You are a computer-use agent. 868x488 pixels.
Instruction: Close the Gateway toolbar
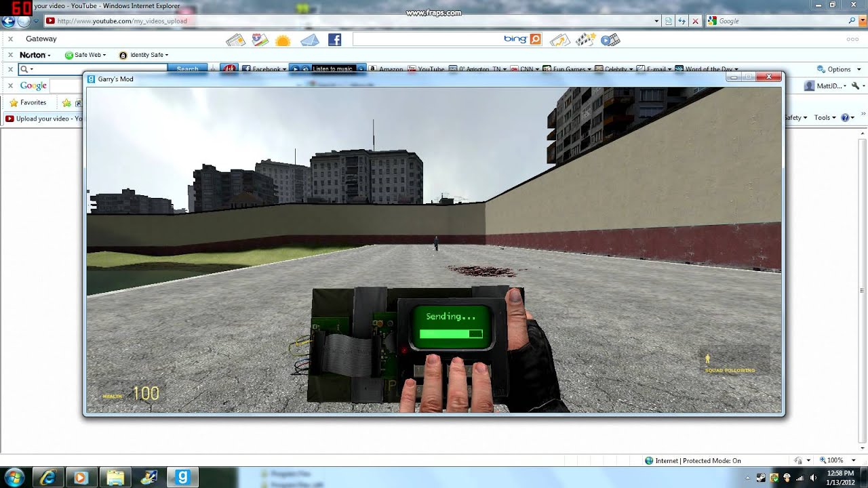pos(10,39)
